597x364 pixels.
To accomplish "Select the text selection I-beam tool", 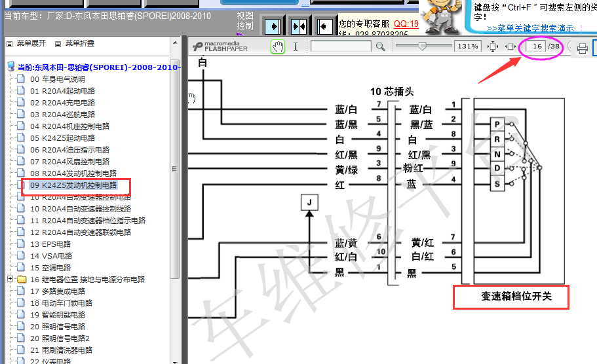I will [x=296, y=46].
